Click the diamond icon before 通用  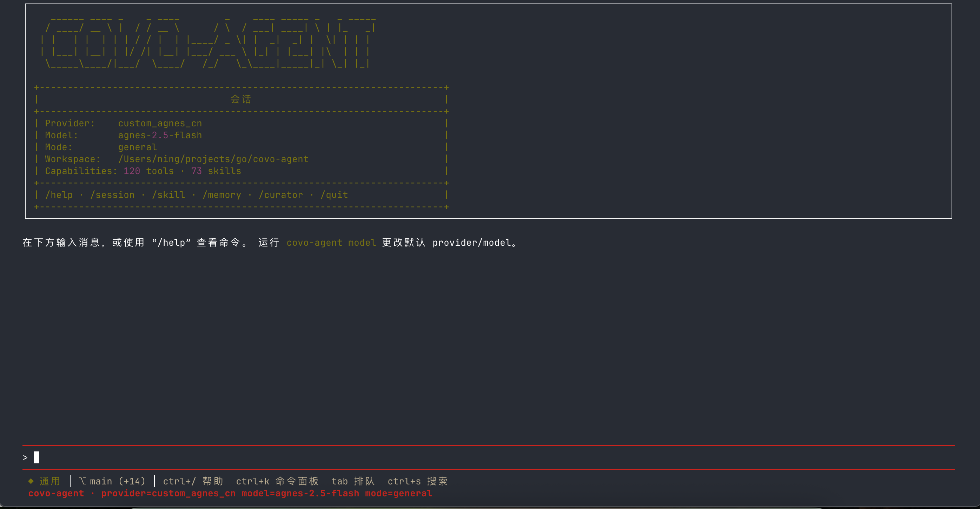tap(31, 481)
